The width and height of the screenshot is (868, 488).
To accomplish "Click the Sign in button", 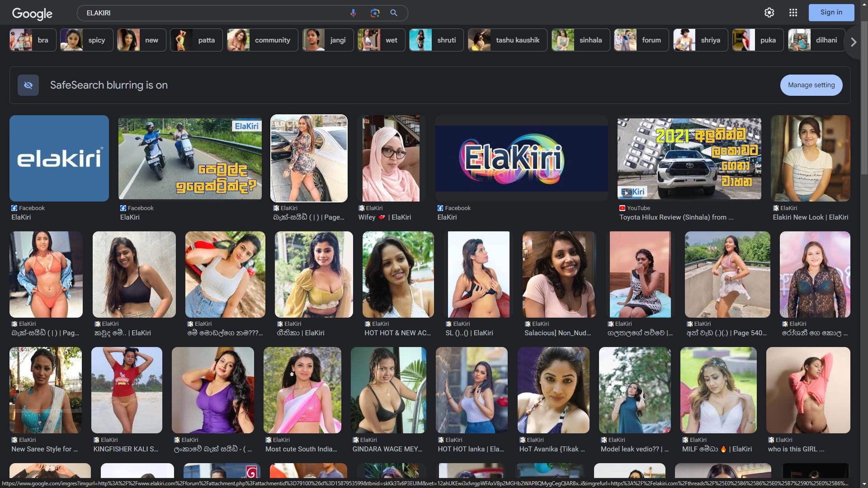I will [831, 13].
